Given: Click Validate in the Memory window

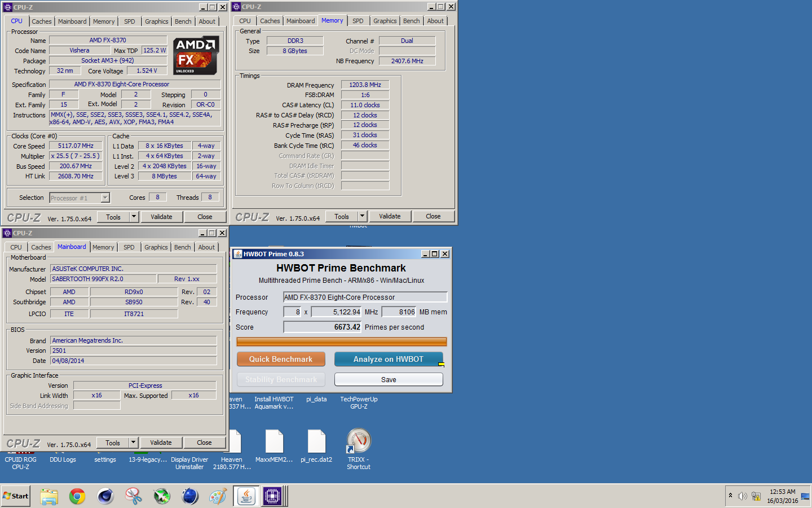Looking at the screenshot, I should [390, 216].
